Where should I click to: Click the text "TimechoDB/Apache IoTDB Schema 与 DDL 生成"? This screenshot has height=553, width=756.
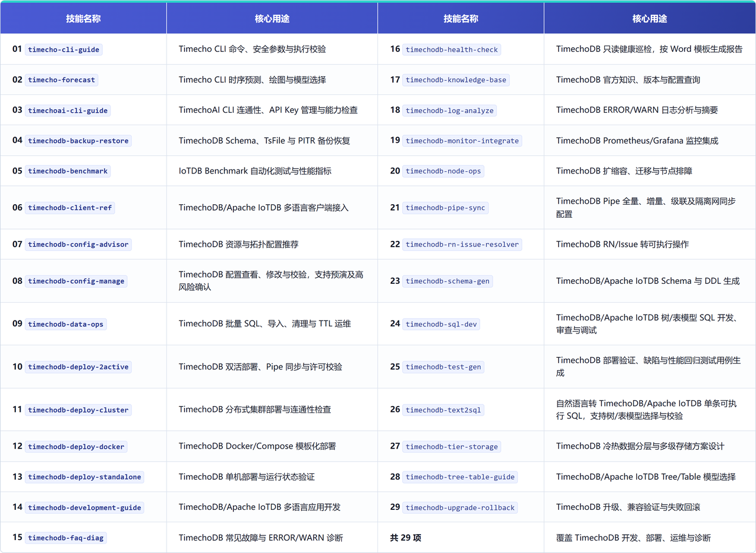pos(648,281)
